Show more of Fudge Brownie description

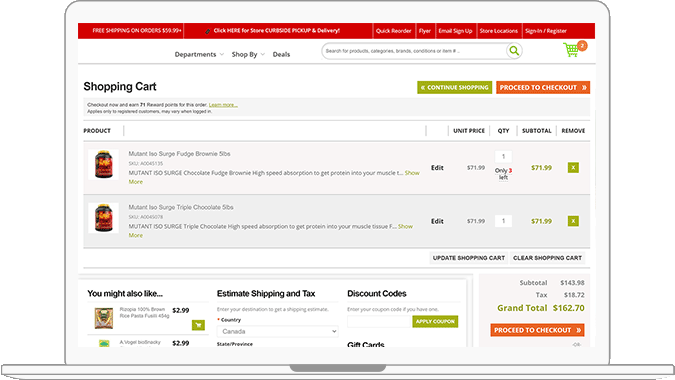(412, 173)
